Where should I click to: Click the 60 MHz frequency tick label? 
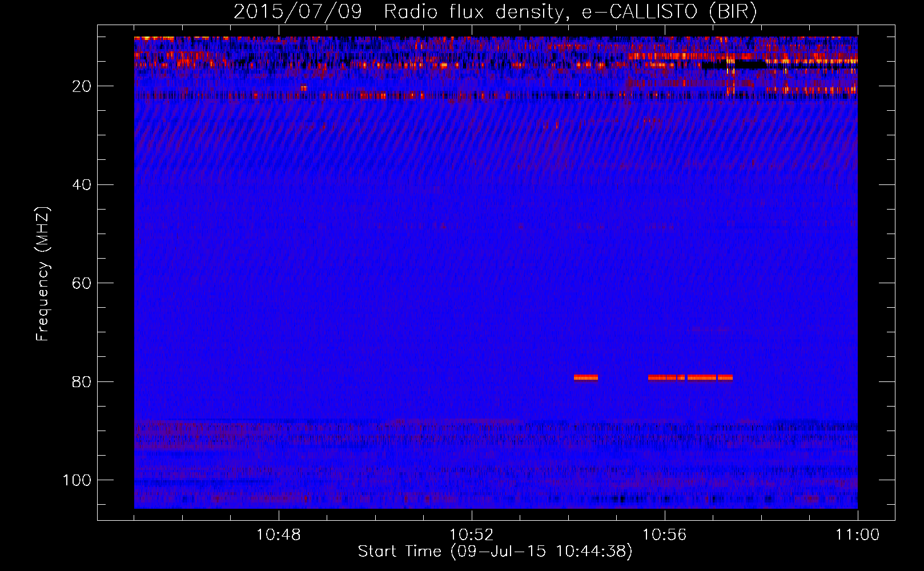82,283
